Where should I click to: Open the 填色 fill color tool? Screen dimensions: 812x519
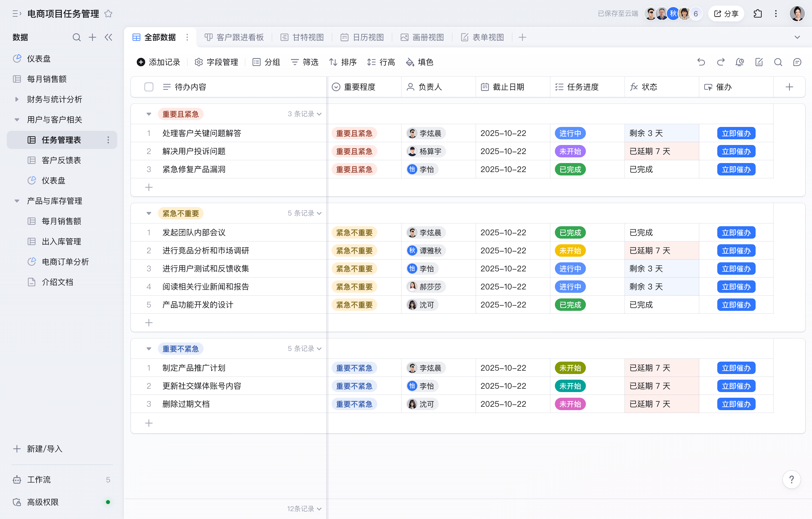tap(420, 62)
